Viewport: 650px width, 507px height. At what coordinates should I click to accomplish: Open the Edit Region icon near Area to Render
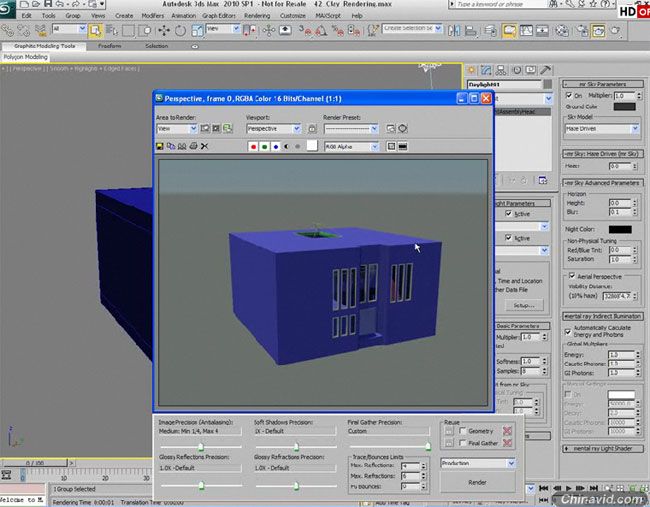tap(205, 129)
